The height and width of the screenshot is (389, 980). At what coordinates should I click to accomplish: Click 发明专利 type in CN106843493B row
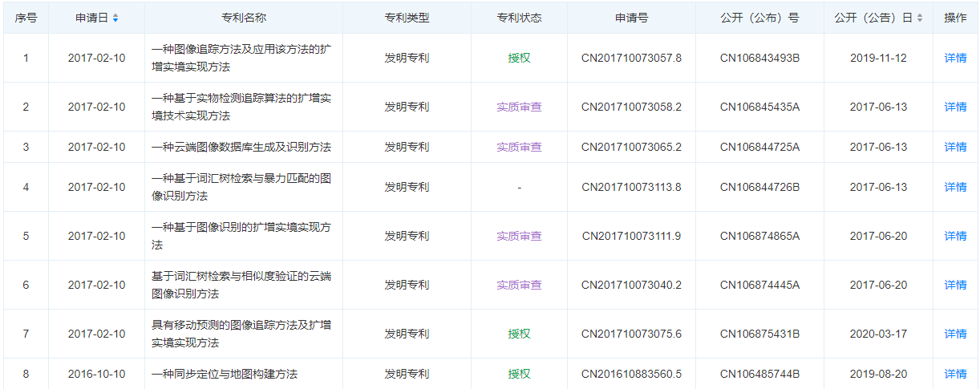point(407,58)
